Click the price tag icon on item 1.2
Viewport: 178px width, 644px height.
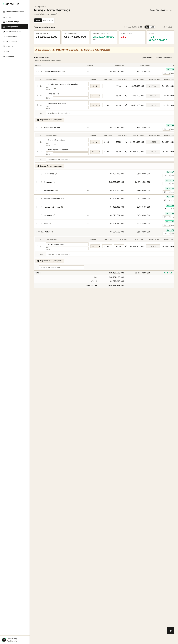126,96
